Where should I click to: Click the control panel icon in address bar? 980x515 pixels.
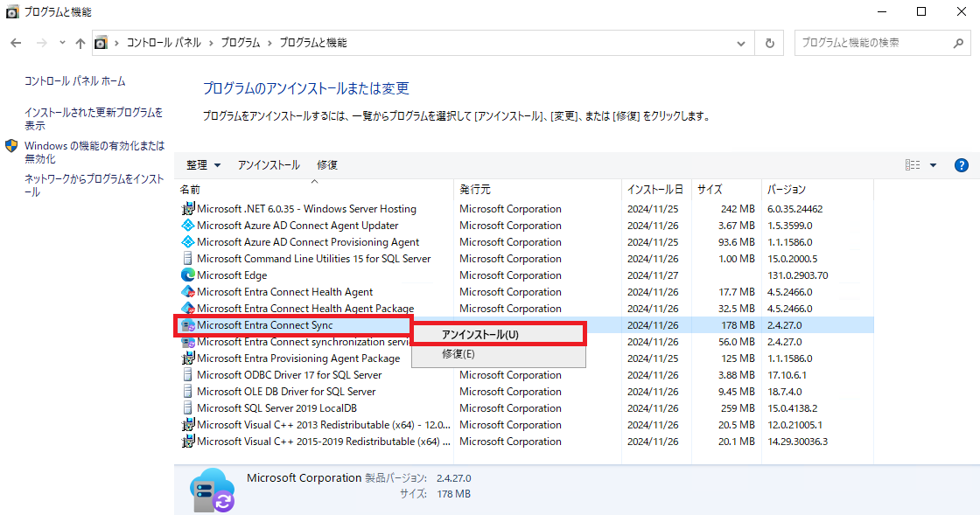point(101,43)
